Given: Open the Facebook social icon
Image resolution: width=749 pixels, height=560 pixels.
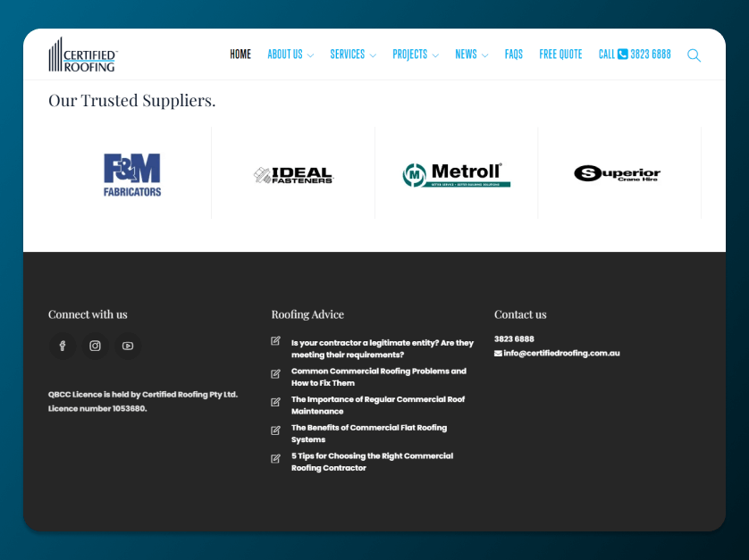Looking at the screenshot, I should [63, 346].
